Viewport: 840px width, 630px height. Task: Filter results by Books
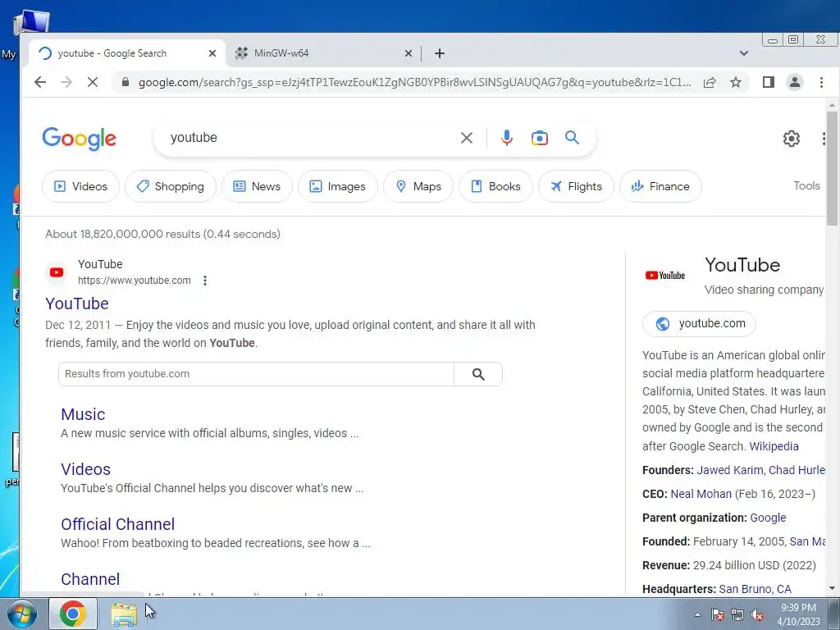click(496, 186)
